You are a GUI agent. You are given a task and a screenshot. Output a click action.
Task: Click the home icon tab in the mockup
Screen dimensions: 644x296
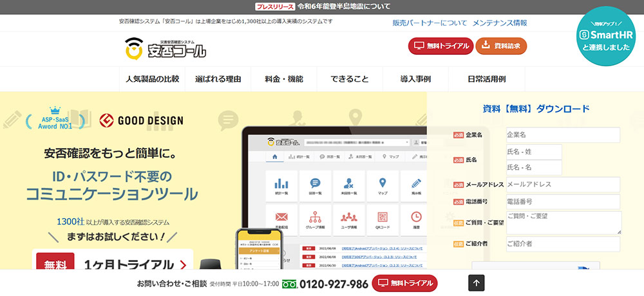(275, 156)
